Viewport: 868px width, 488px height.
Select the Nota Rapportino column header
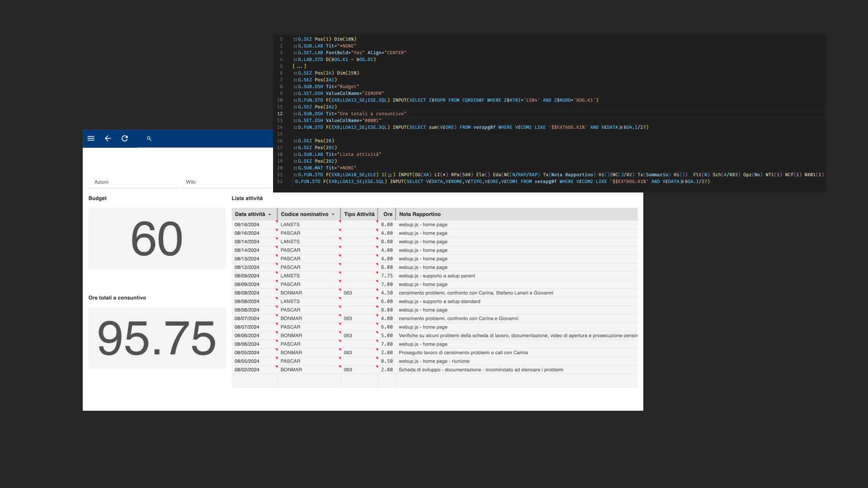coord(517,215)
